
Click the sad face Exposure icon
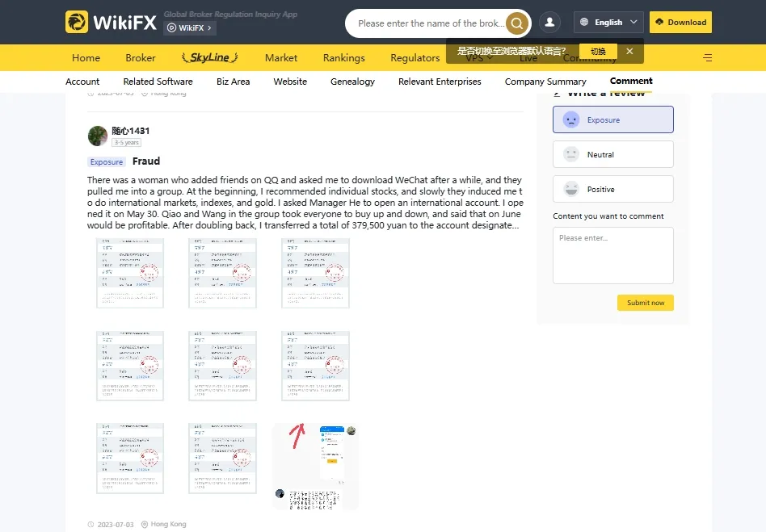[570, 119]
